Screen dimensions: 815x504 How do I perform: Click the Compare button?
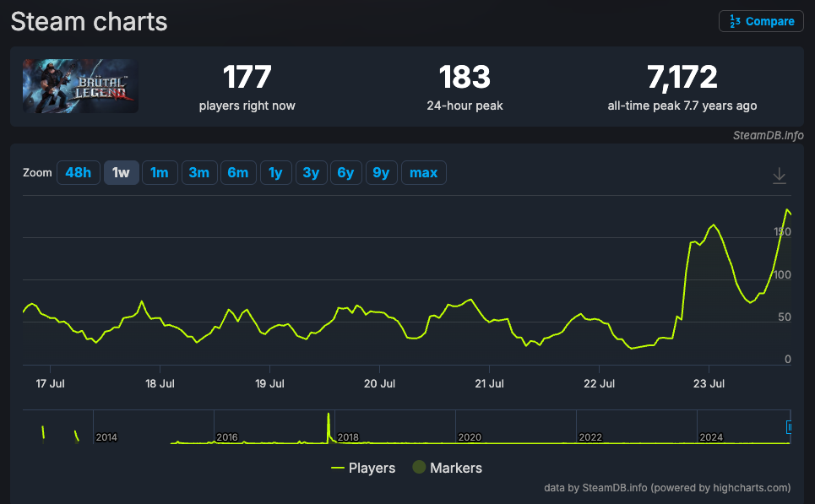pyautogui.click(x=762, y=21)
